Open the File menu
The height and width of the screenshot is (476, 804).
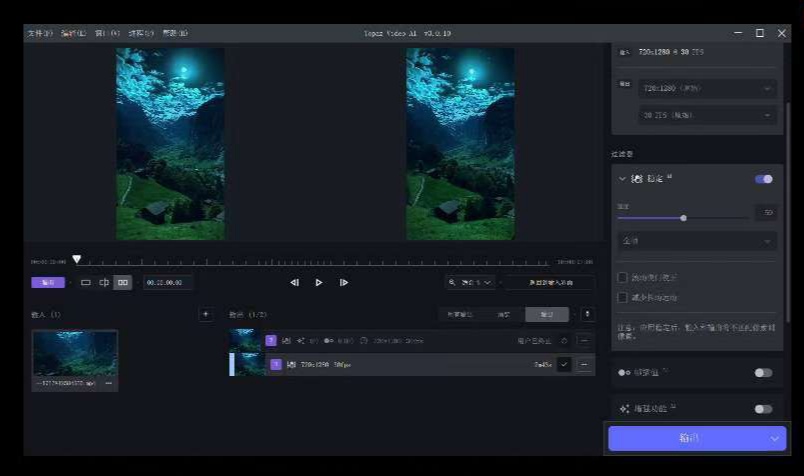coord(40,33)
